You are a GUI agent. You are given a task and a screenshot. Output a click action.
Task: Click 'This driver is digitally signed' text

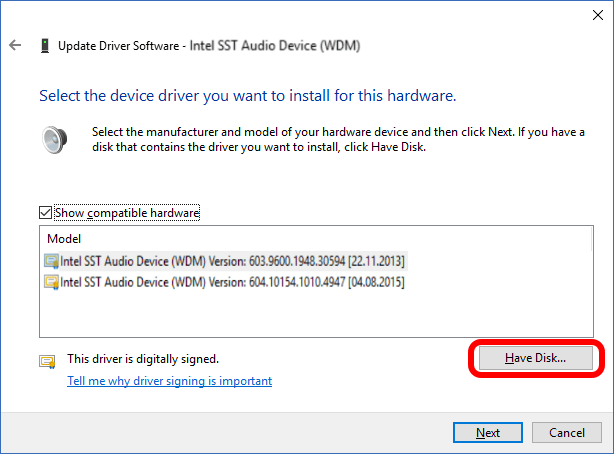(142, 358)
